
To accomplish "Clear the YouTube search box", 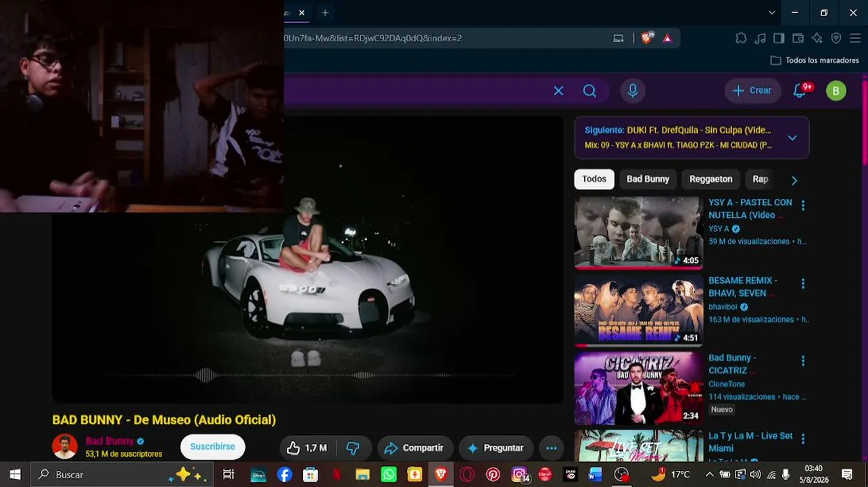I will [558, 91].
